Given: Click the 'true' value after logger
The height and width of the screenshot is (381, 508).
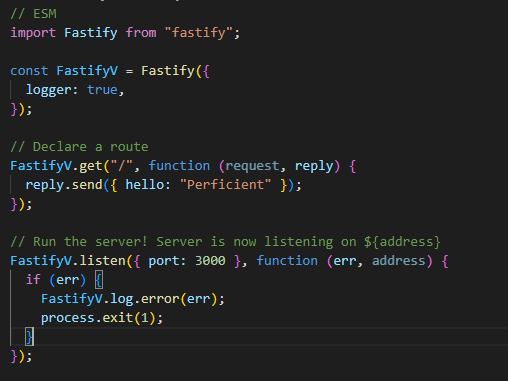Looking at the screenshot, I should click(x=102, y=90).
